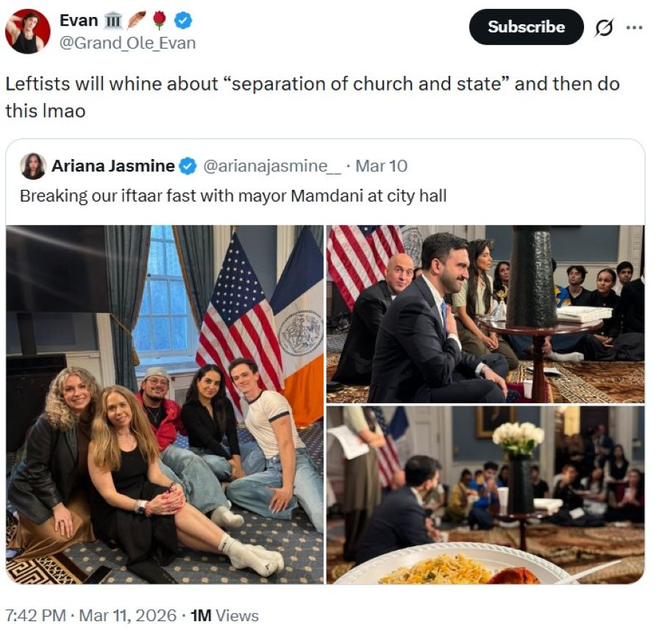Viewport: 662px width, 644px height.
Task: Click the 1M Views count
Action: point(224,615)
